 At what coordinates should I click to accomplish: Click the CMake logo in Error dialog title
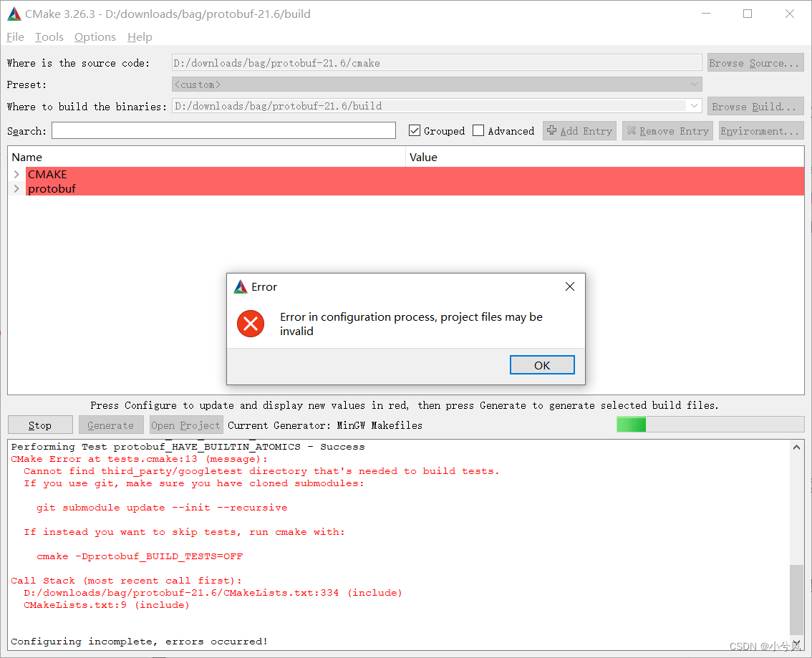point(241,287)
